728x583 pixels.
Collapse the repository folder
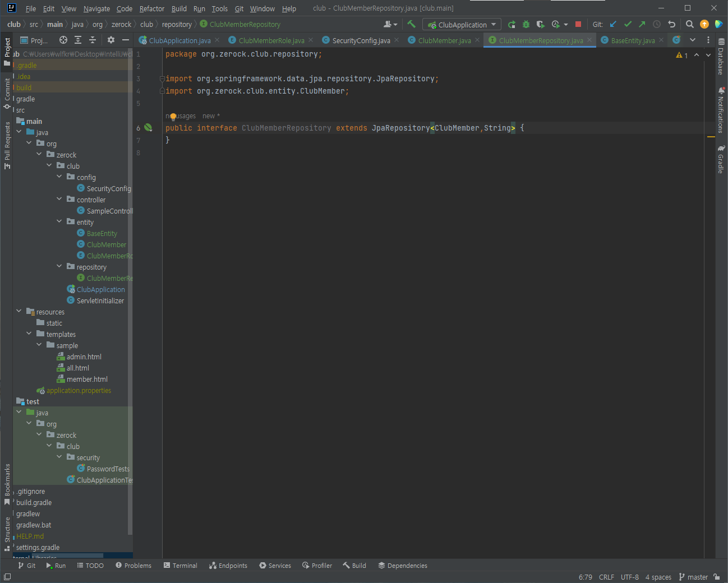tap(59, 266)
